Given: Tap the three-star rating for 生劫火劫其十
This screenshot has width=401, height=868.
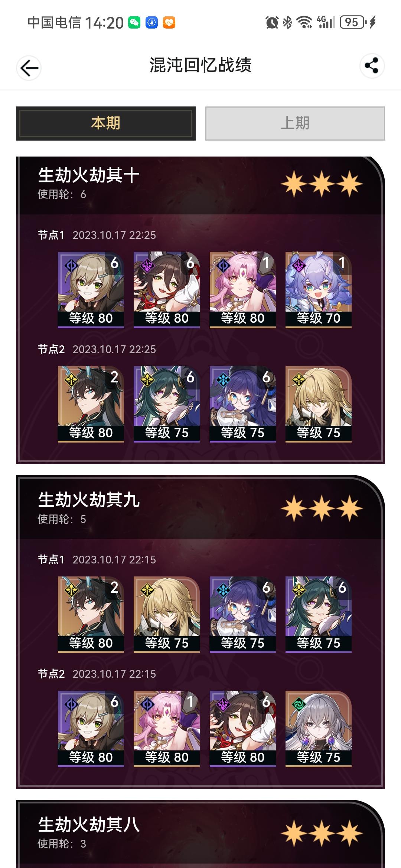Looking at the screenshot, I should [322, 184].
